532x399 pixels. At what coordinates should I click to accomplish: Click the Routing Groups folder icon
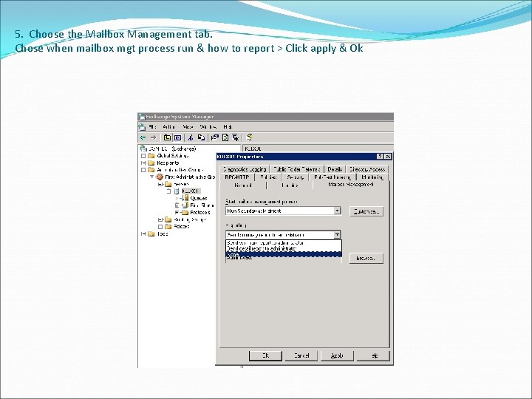pos(168,219)
